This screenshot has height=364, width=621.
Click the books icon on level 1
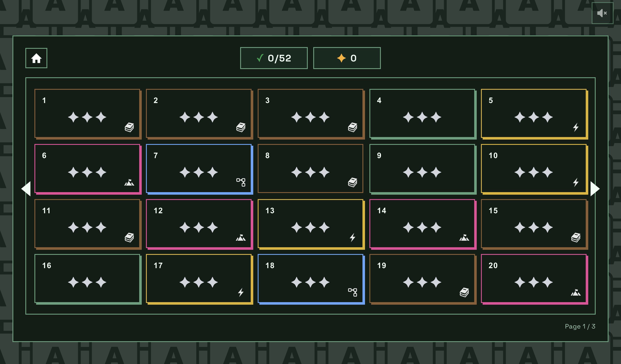[129, 127]
